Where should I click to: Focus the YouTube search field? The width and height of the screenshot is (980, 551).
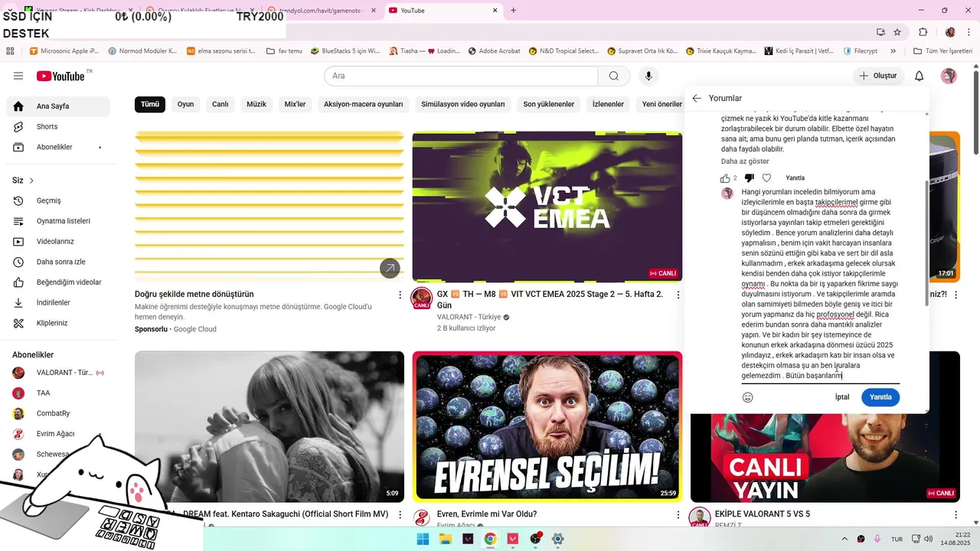(x=461, y=76)
